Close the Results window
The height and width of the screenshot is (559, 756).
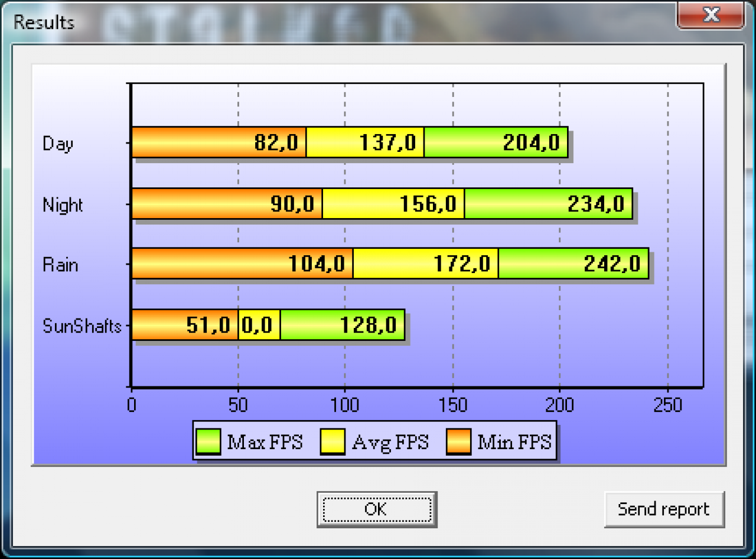(711, 15)
